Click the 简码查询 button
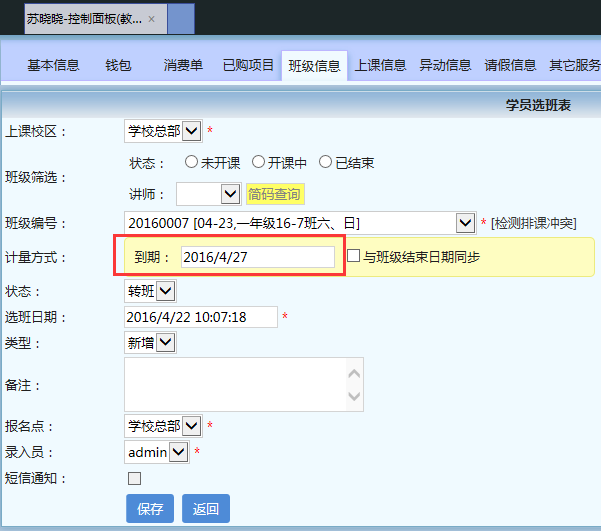The width and height of the screenshot is (601, 531). click(x=274, y=194)
